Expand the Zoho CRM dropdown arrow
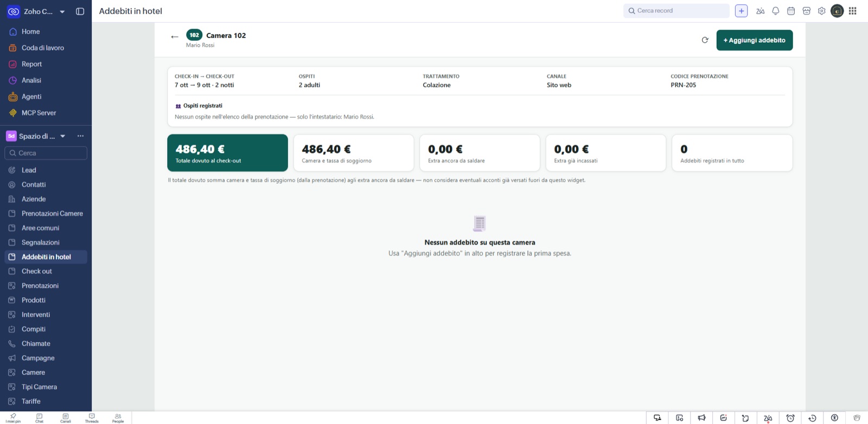This screenshot has height=424, width=868. 62,11
